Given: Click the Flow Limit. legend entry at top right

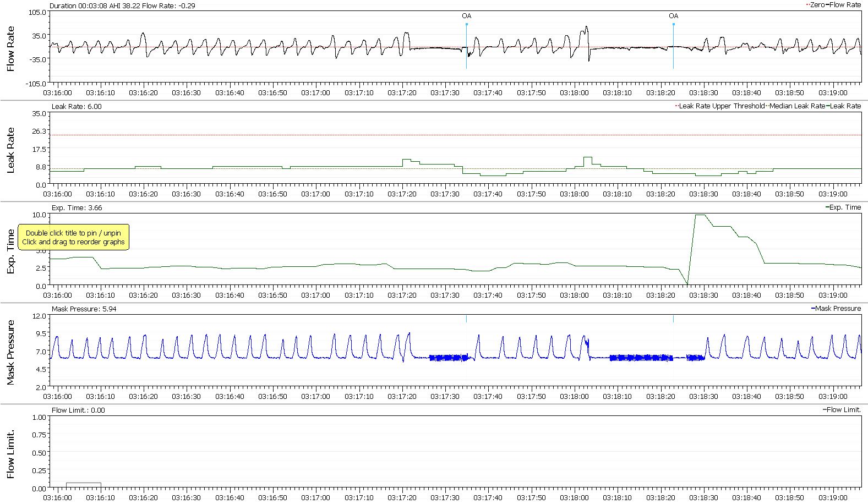Looking at the screenshot, I should 842,410.
